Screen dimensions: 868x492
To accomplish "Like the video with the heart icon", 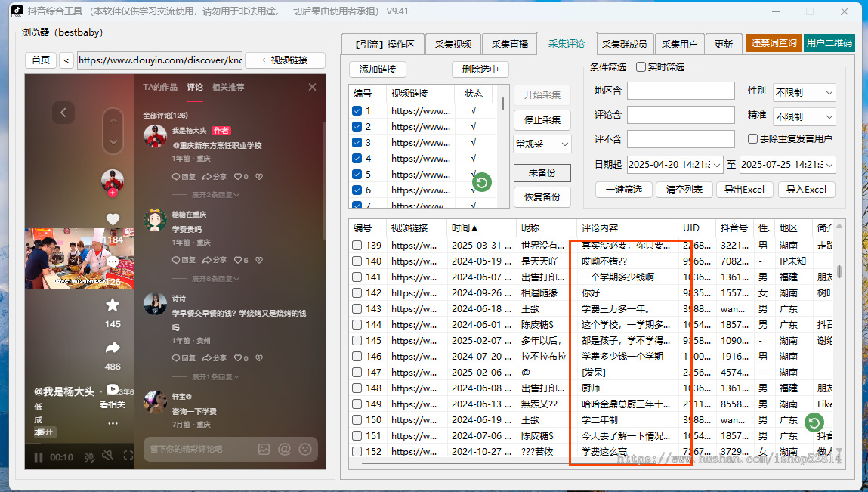I will [x=113, y=219].
